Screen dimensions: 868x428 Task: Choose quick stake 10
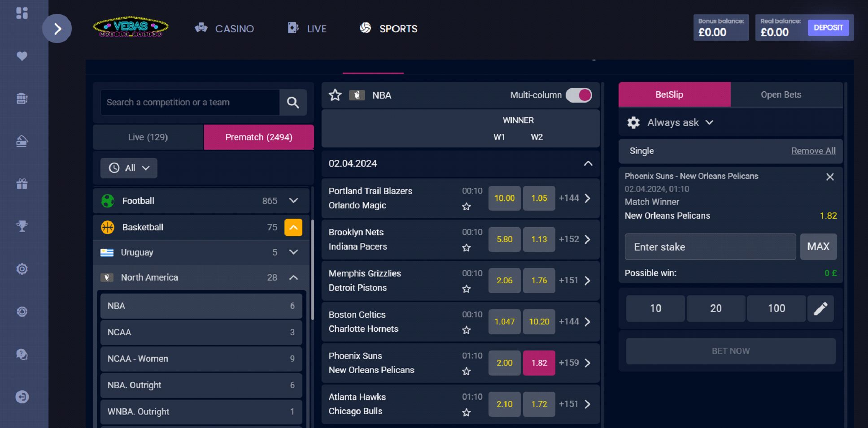(x=655, y=308)
